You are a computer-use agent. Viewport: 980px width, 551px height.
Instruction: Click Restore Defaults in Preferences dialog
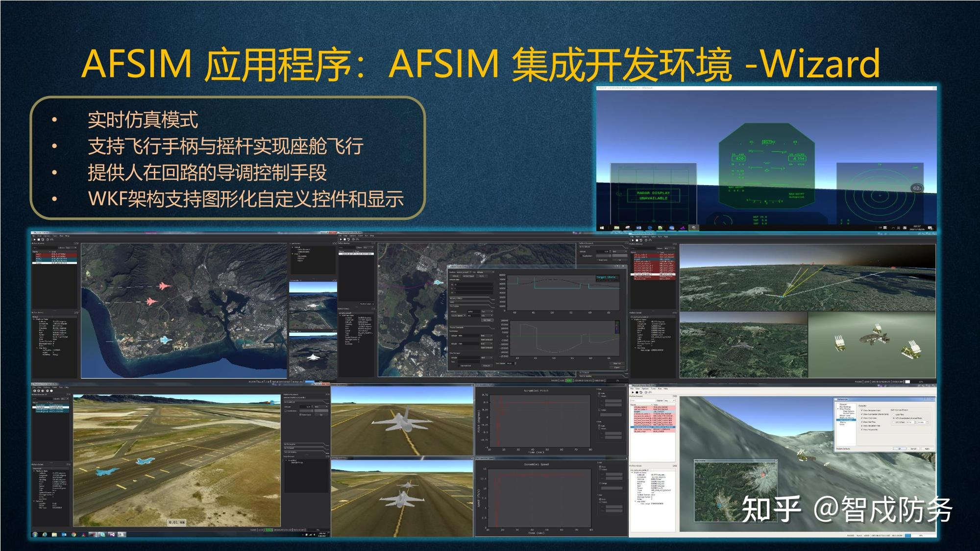tap(843, 449)
